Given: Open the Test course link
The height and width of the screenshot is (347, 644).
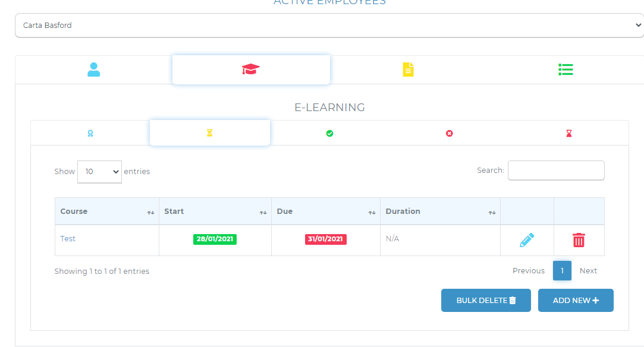Looking at the screenshot, I should (68, 239).
